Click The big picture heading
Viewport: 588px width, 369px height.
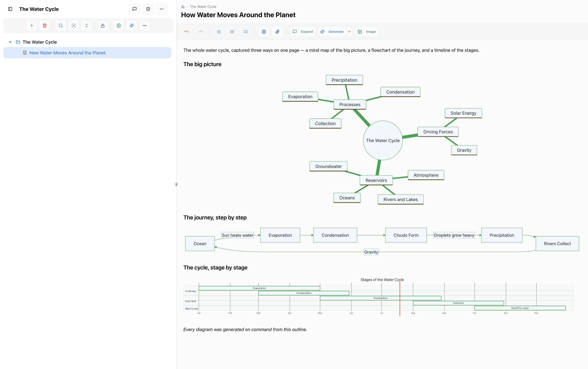coord(202,64)
